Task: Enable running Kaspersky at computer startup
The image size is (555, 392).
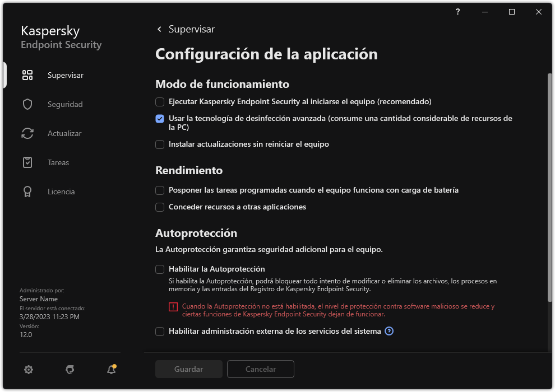Action: (160, 102)
